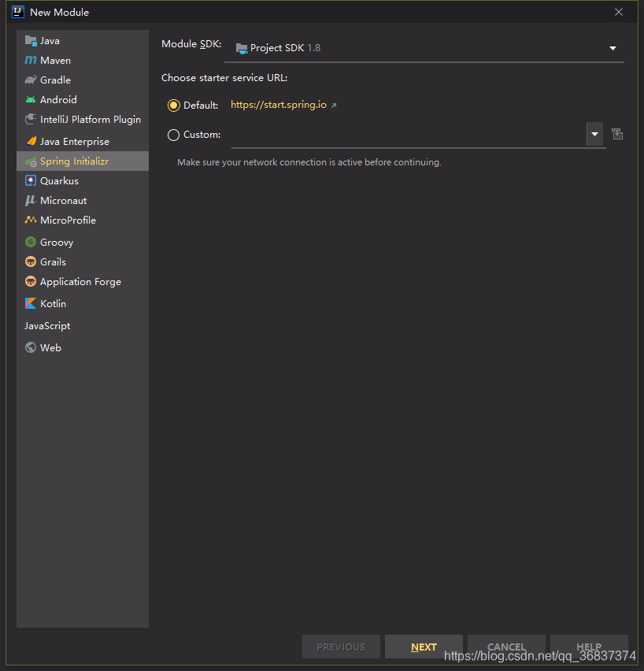Click the Project SDK folder icon

click(x=242, y=48)
